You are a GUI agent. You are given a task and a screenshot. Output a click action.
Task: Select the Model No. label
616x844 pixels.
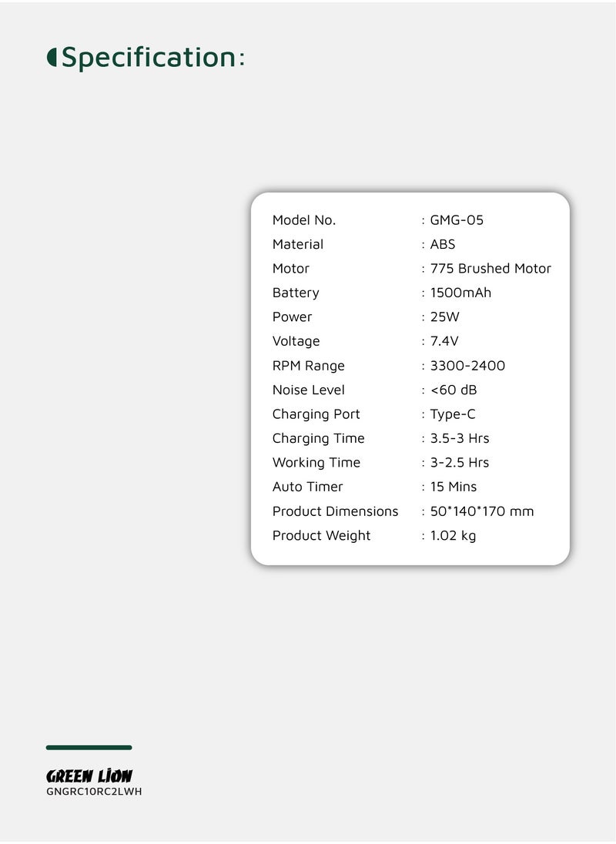coord(304,220)
